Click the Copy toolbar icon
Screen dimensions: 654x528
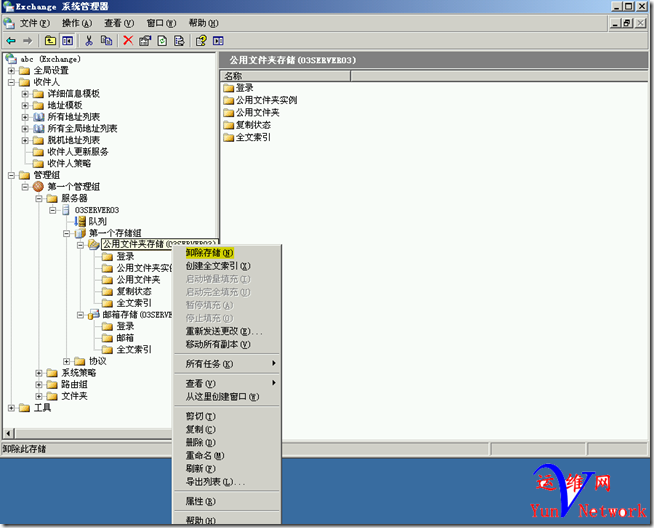click(106, 40)
